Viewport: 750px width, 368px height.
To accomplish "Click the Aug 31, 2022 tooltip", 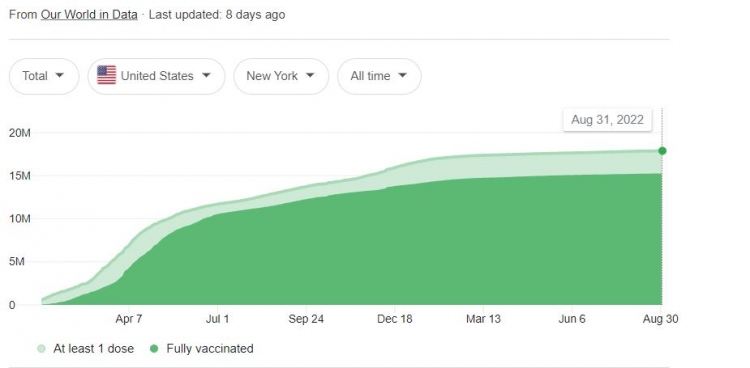I will (607, 120).
